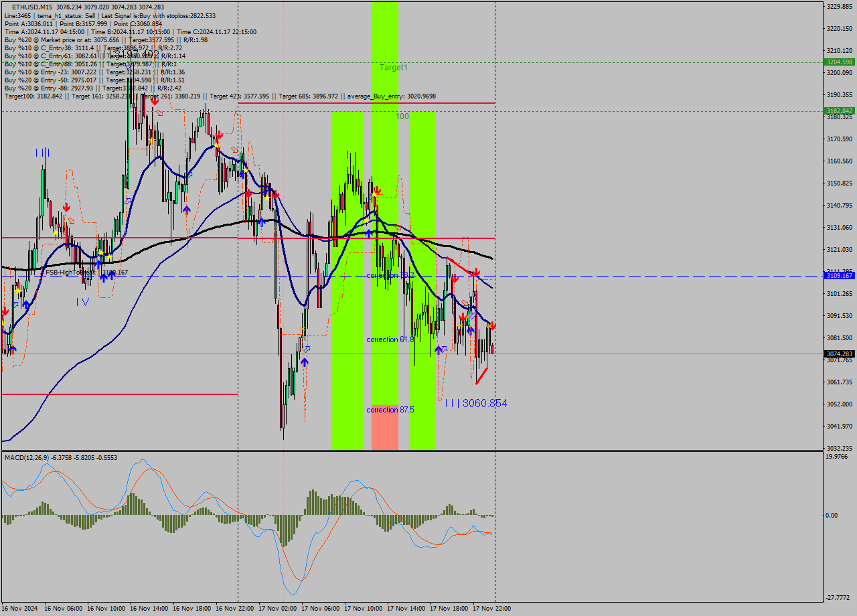Select the 'correction 87.5' label
This screenshot has height=616, width=857.
(x=390, y=409)
